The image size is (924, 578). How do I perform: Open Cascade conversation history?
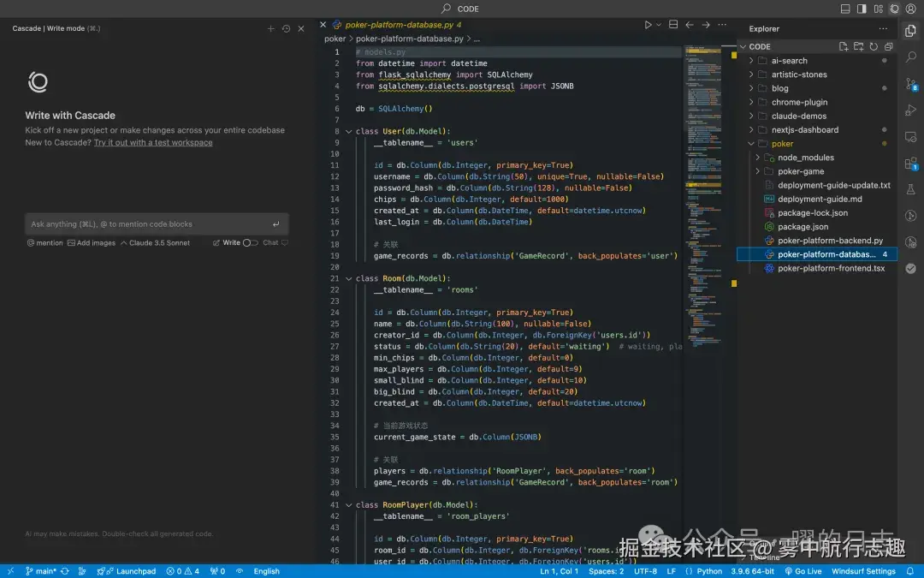[x=286, y=28]
